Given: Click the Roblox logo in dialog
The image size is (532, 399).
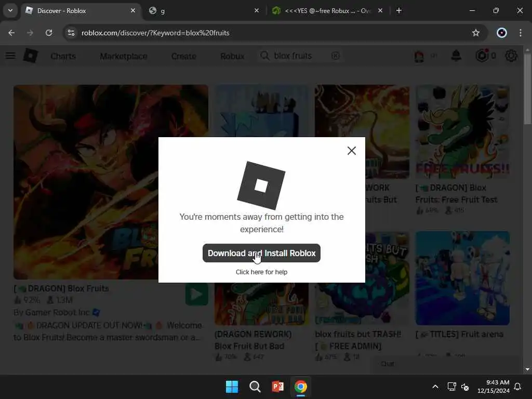Looking at the screenshot, I should coord(261,185).
